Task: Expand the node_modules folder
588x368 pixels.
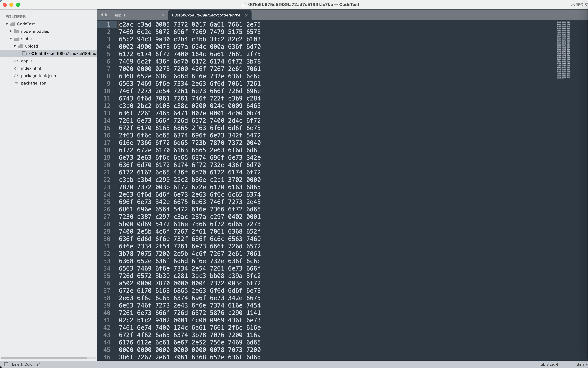Action: point(11,31)
